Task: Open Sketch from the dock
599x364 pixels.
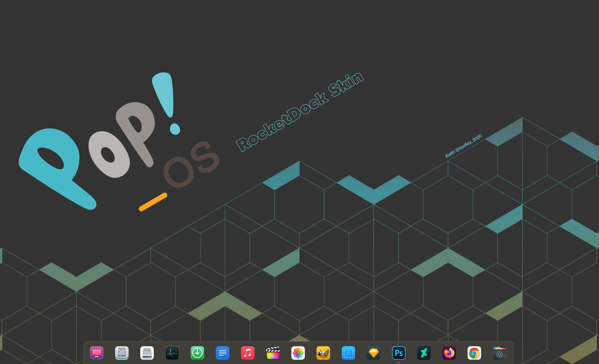Action: pos(373,353)
